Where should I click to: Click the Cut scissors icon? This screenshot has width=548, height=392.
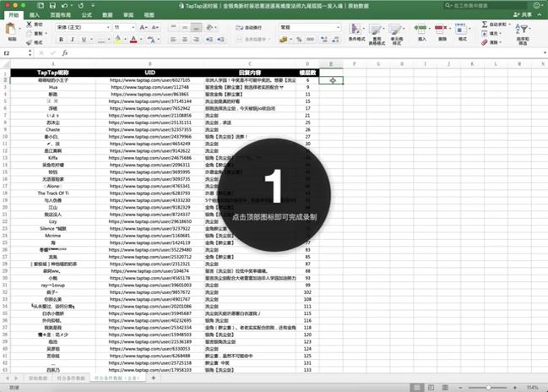click(x=30, y=24)
